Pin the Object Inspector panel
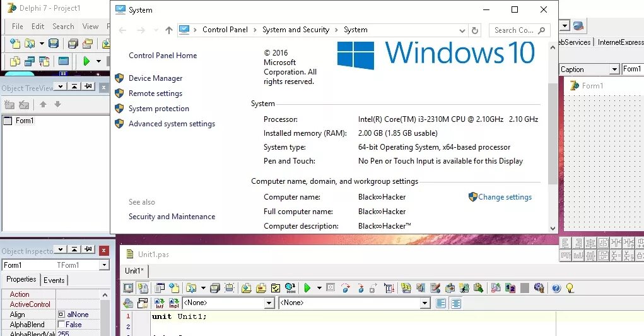Image resolution: width=644 pixels, height=336 pixels. [x=88, y=249]
